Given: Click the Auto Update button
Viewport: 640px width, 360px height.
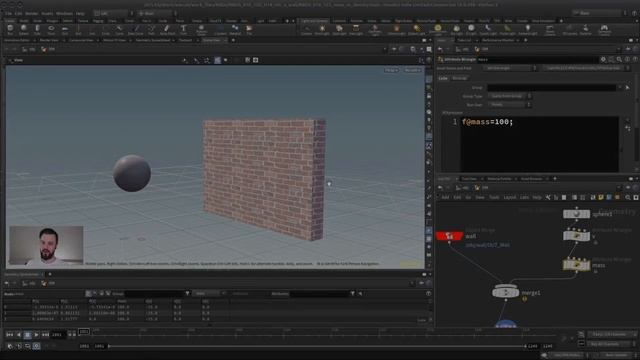Looking at the screenshot, I should coord(616,355).
